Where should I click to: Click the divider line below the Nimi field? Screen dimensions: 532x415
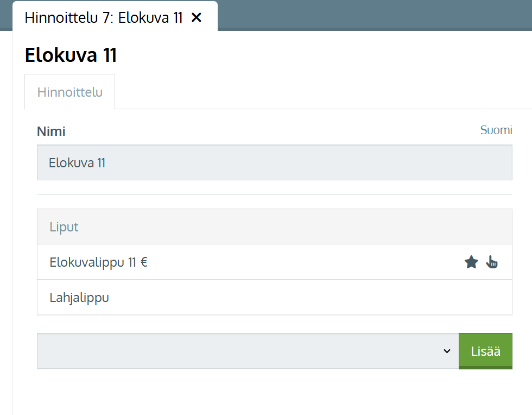274,194
